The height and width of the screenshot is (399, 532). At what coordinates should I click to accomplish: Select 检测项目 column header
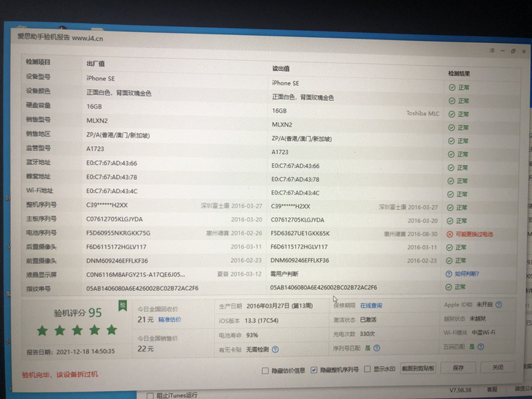pos(38,61)
